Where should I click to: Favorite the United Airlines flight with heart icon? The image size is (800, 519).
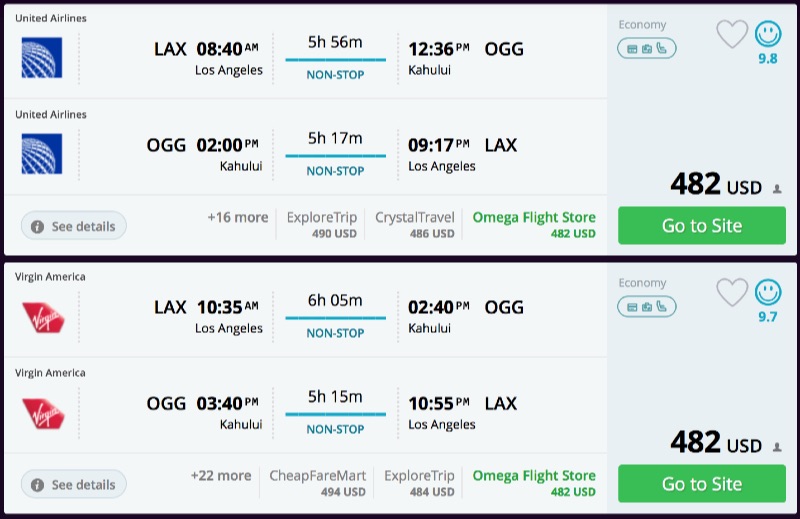732,35
